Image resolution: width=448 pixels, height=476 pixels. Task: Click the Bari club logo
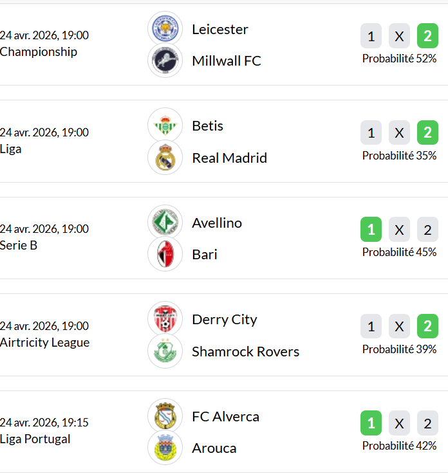165,254
